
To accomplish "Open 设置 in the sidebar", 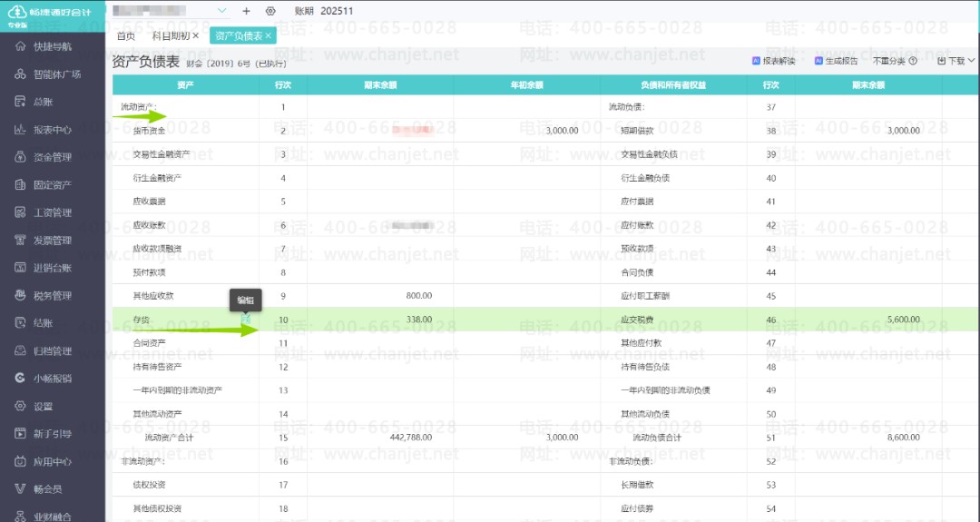I will coord(44,407).
